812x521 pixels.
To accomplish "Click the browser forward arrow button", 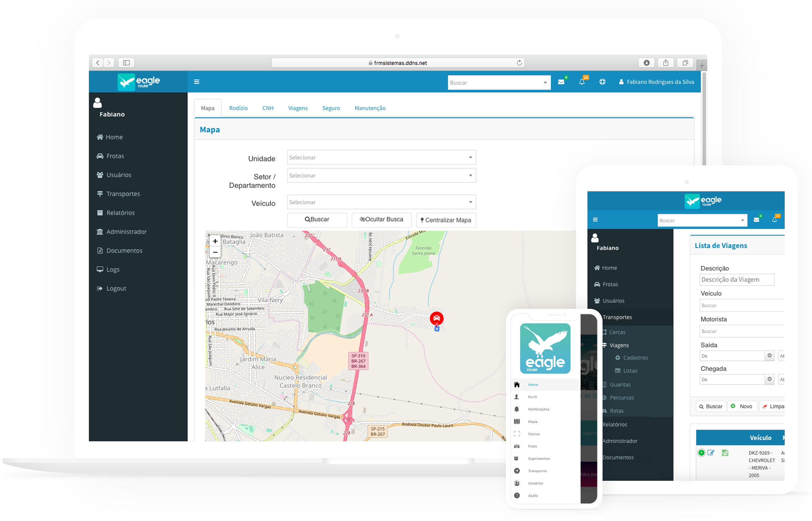I will (x=109, y=63).
